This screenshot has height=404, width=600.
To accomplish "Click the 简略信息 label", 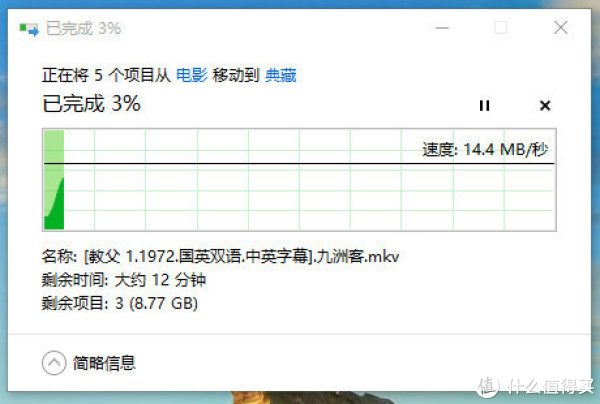I will pyautogui.click(x=104, y=363).
